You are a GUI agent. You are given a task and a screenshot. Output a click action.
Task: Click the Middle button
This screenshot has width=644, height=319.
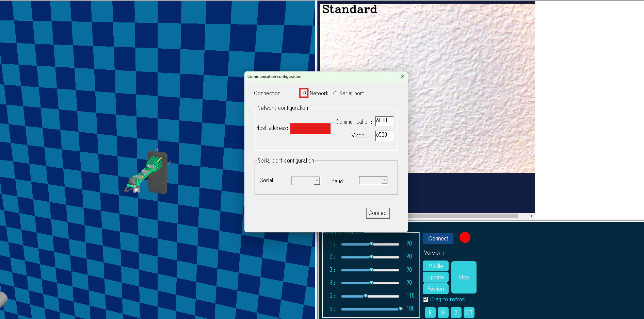point(436,266)
